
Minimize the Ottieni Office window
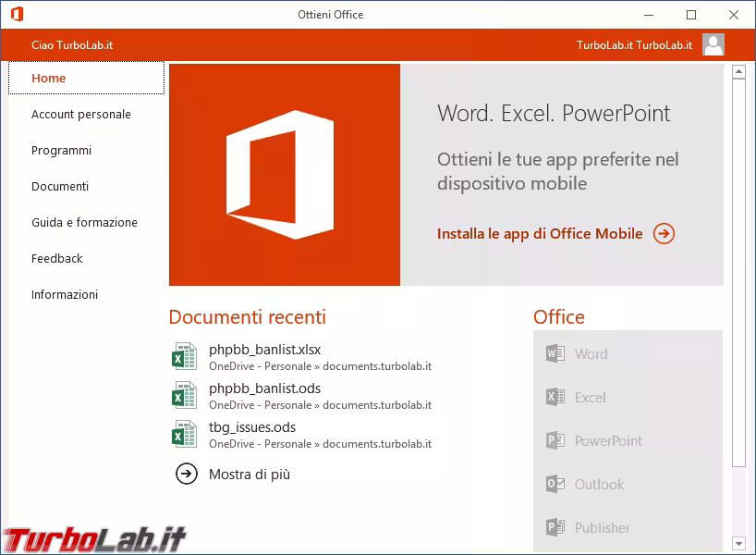tap(649, 15)
